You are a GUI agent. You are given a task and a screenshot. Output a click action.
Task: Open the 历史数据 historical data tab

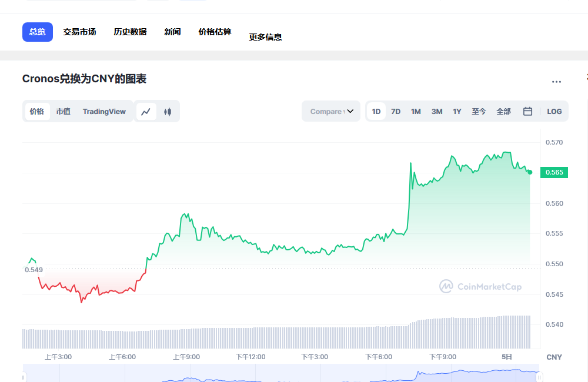pyautogui.click(x=130, y=32)
